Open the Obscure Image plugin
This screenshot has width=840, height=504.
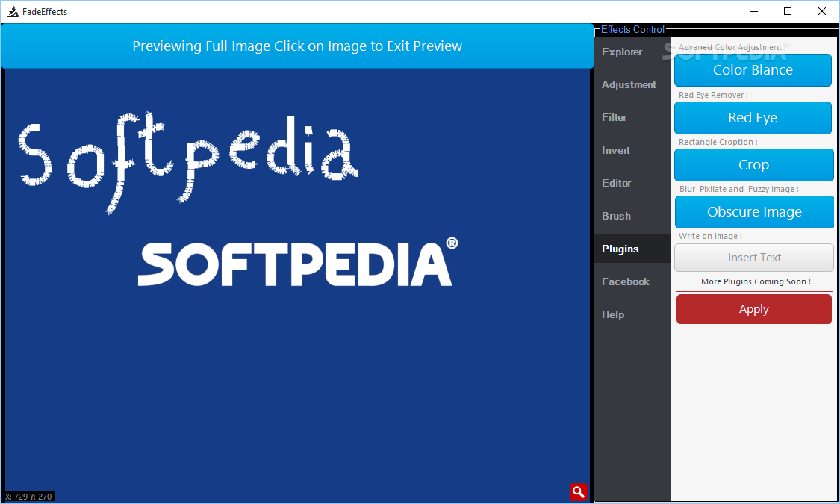754,212
